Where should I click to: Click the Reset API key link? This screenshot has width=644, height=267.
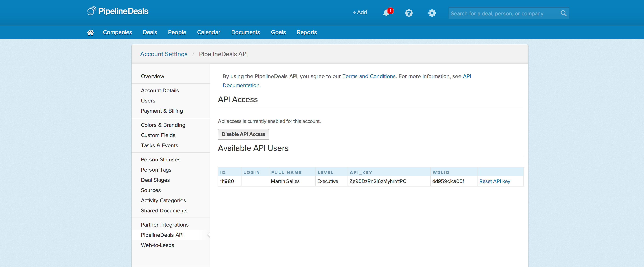click(x=495, y=181)
